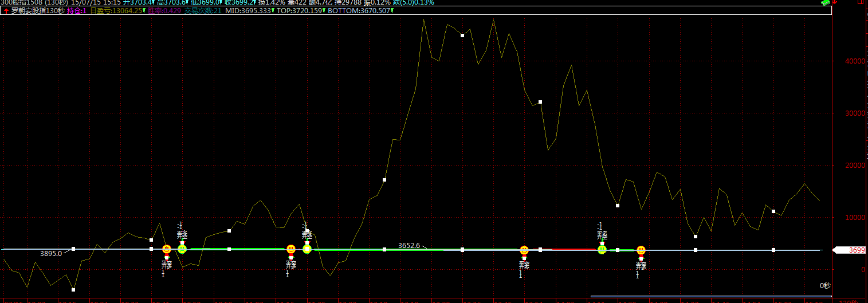The image size is (868, 303).
Task: Select the rightmost green smiley trade marker
Action: 602,250
